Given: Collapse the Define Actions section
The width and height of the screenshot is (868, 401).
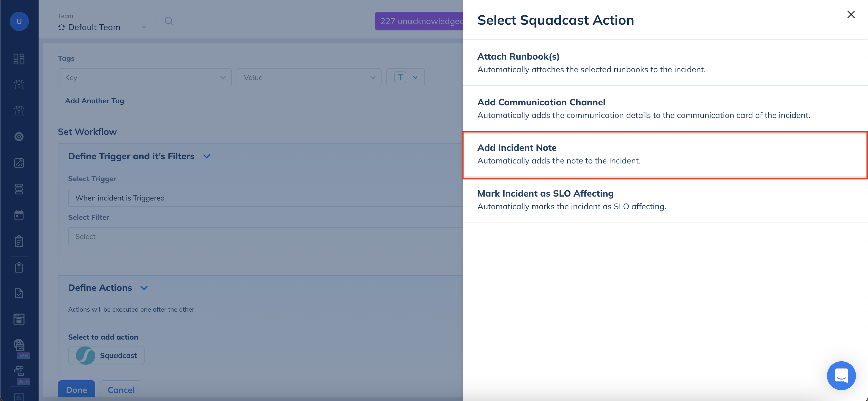Looking at the screenshot, I should pos(144,288).
